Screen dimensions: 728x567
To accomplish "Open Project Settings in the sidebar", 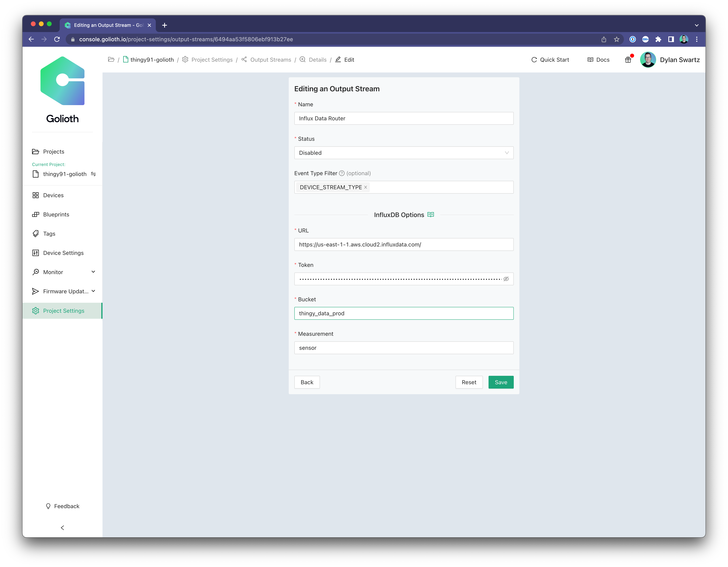I will [x=62, y=311].
